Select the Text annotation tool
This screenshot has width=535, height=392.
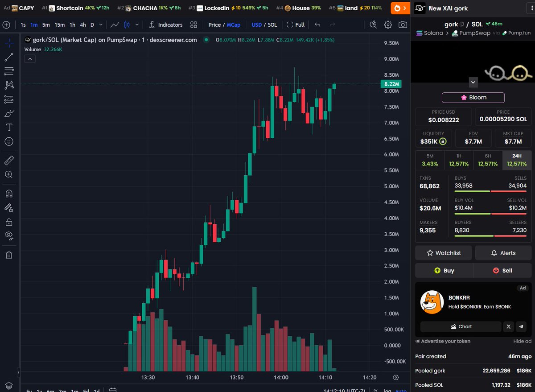coord(9,127)
